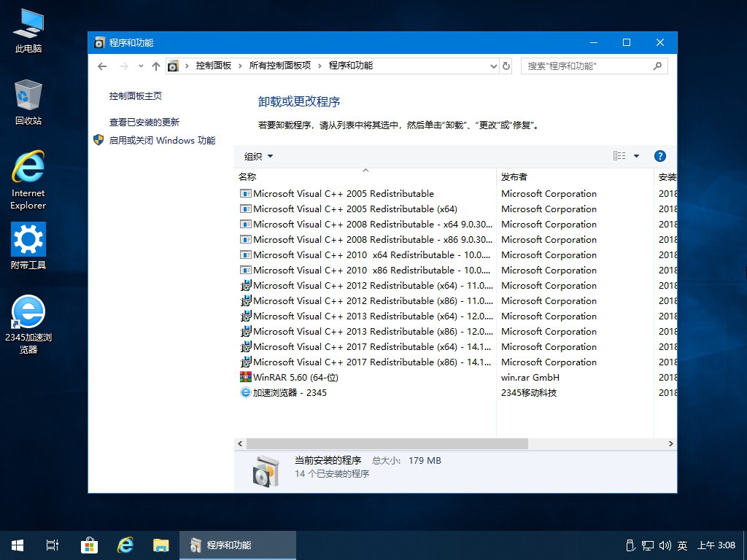Open 控制面板主页 link
The height and width of the screenshot is (560, 747).
(135, 96)
